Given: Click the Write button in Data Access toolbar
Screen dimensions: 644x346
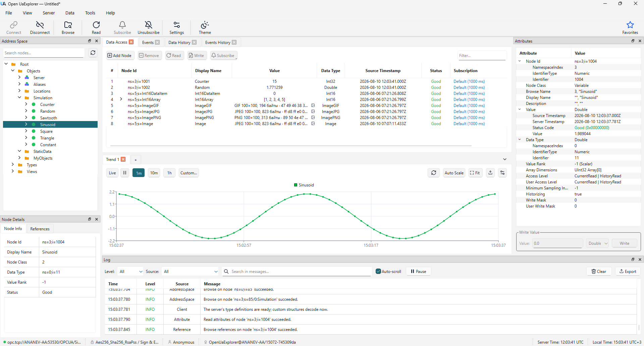Looking at the screenshot, I should click(196, 56).
